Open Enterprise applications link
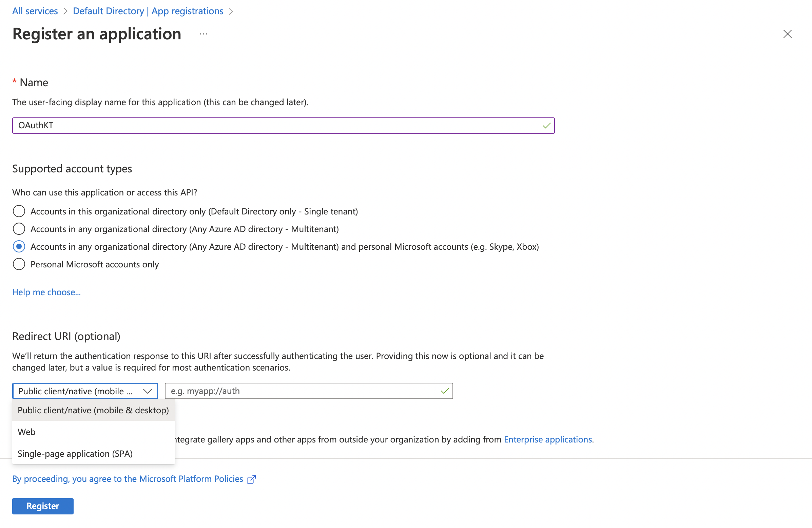The height and width of the screenshot is (528, 812). [x=548, y=439]
